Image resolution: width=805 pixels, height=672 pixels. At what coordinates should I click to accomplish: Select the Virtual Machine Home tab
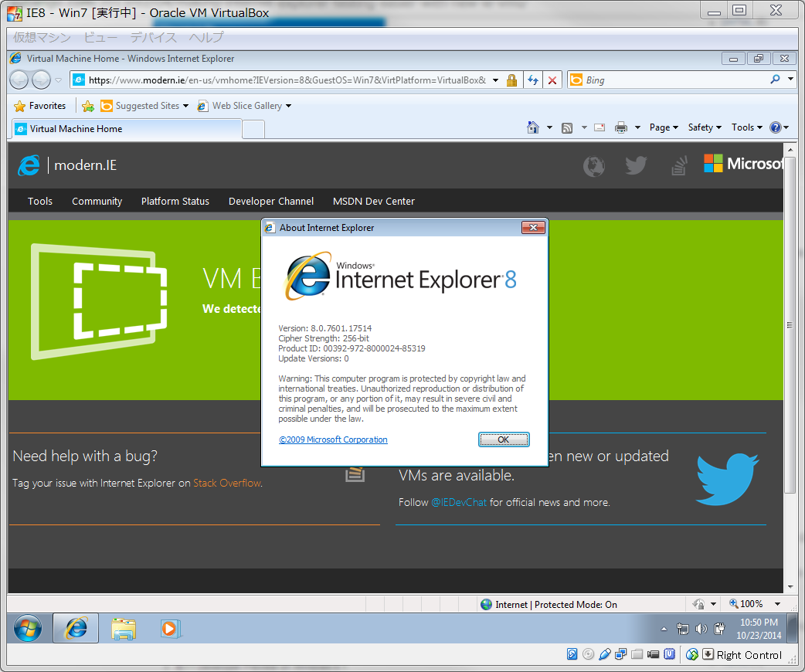126,129
